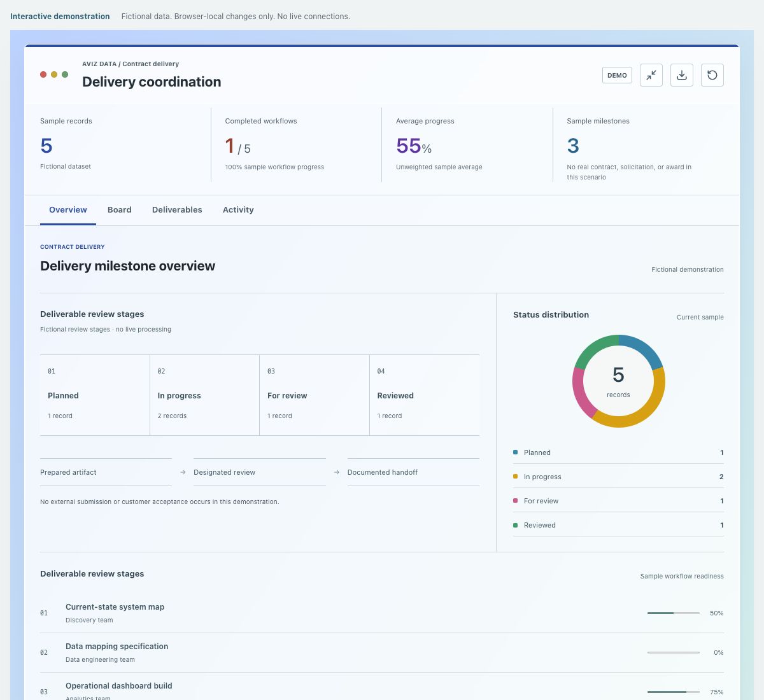The image size is (764, 700).
Task: Click the green window dot
Action: tap(65, 74)
